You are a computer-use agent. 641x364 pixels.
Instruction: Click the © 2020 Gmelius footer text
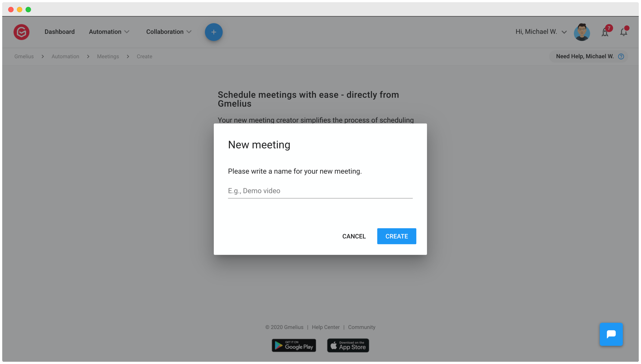pos(284,327)
